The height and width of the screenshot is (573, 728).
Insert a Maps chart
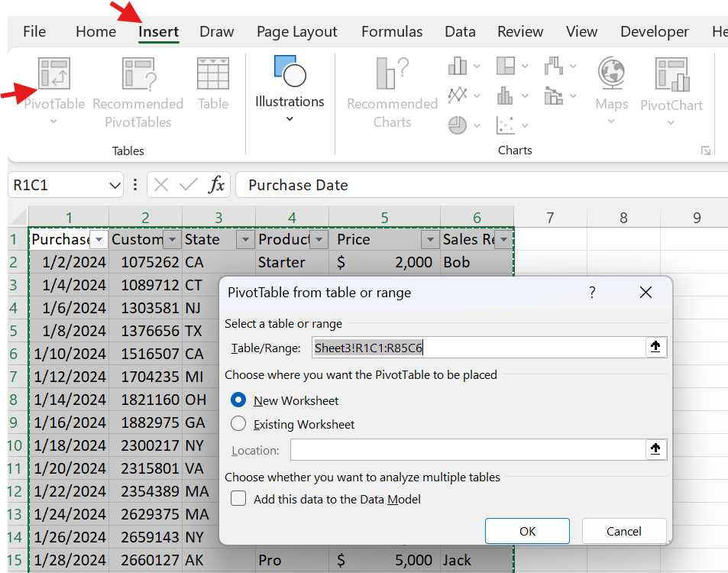(610, 84)
